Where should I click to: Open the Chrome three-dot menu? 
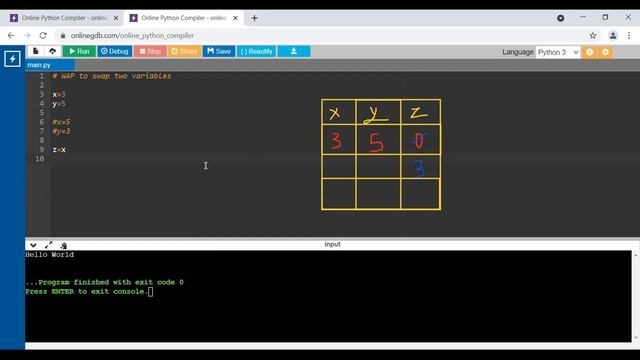coord(629,36)
